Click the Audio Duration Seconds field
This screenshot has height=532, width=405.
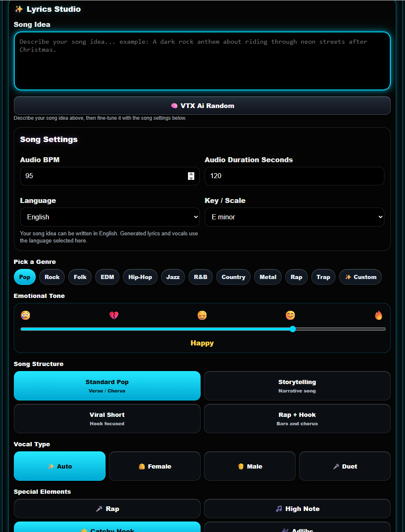(x=294, y=176)
